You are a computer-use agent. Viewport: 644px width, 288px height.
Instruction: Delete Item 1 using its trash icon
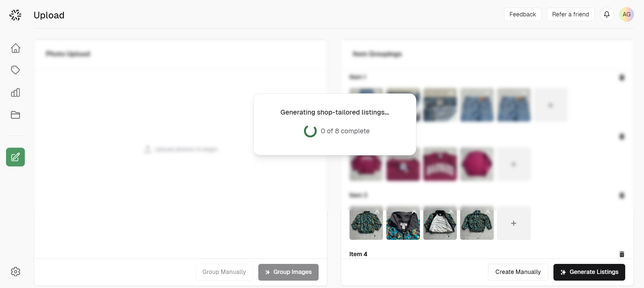tap(622, 77)
